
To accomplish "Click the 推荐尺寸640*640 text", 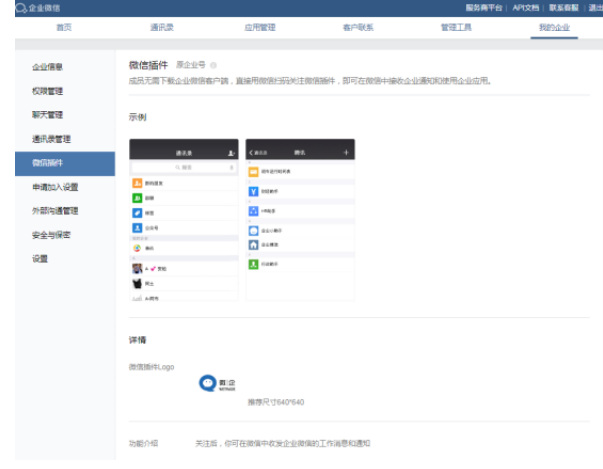I will tap(276, 402).
